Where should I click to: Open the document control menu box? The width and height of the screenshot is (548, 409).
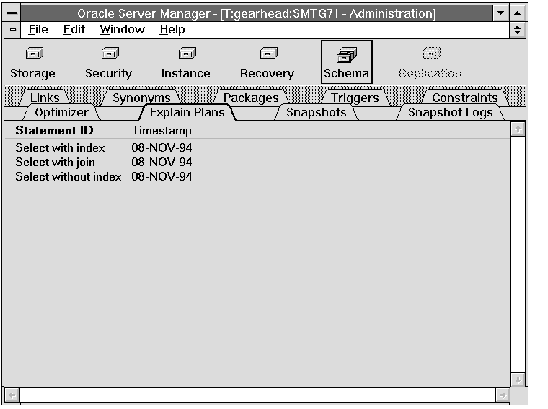pyautogui.click(x=13, y=30)
